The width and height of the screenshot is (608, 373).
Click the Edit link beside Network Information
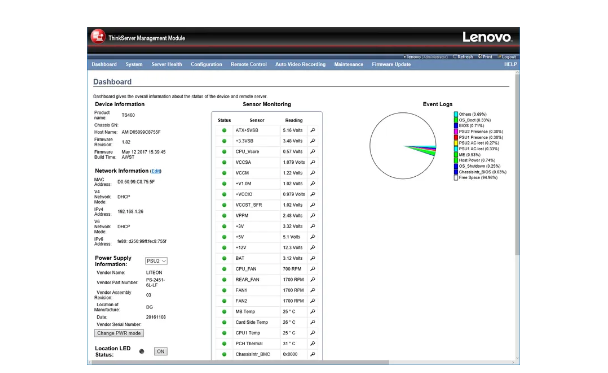click(156, 171)
